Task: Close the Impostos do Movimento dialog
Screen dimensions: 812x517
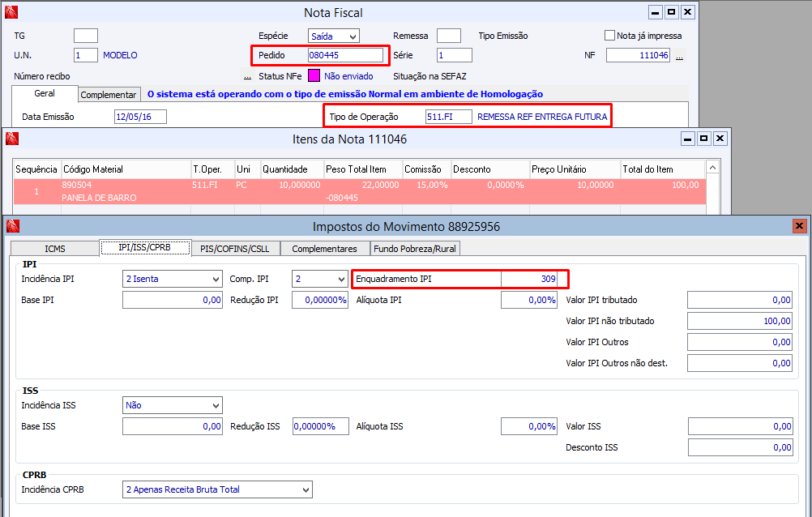Action: (799, 226)
